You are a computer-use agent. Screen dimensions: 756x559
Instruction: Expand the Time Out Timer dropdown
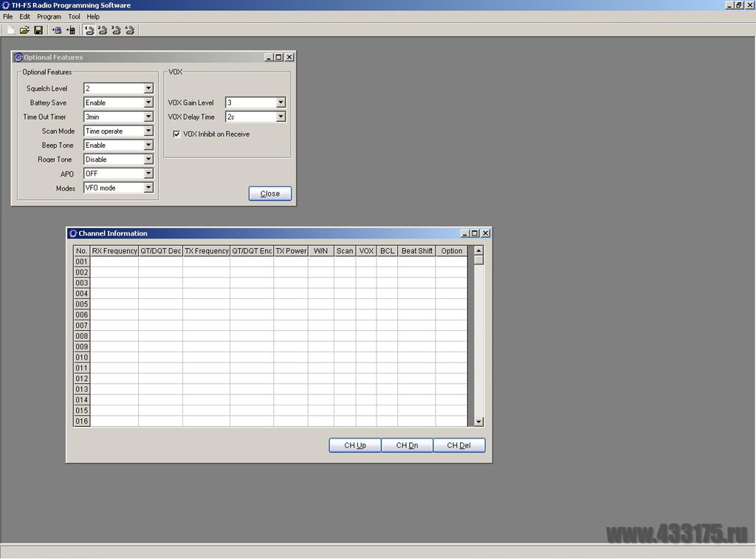(148, 117)
